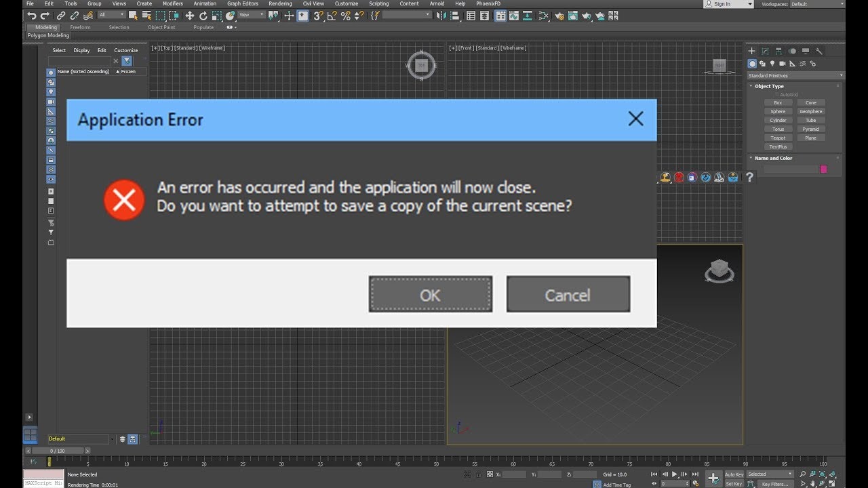Image resolution: width=868 pixels, height=488 pixels.
Task: Click the Teapot primitive button
Action: click(777, 138)
